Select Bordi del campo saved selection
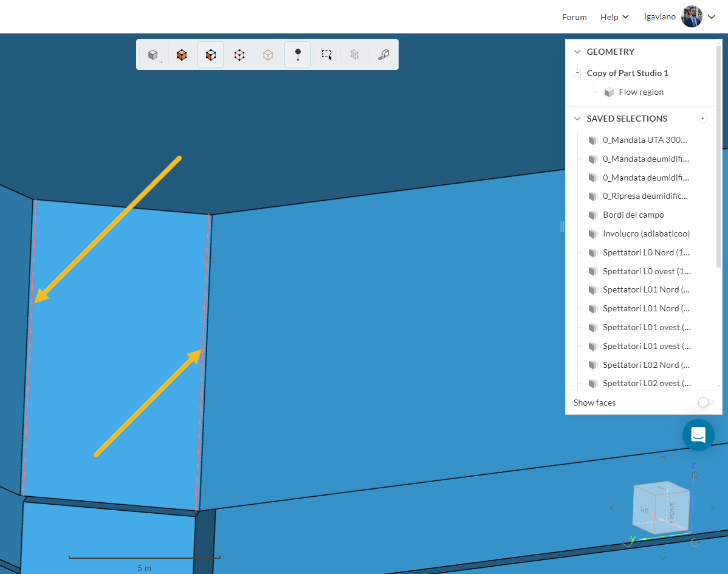 click(x=633, y=215)
